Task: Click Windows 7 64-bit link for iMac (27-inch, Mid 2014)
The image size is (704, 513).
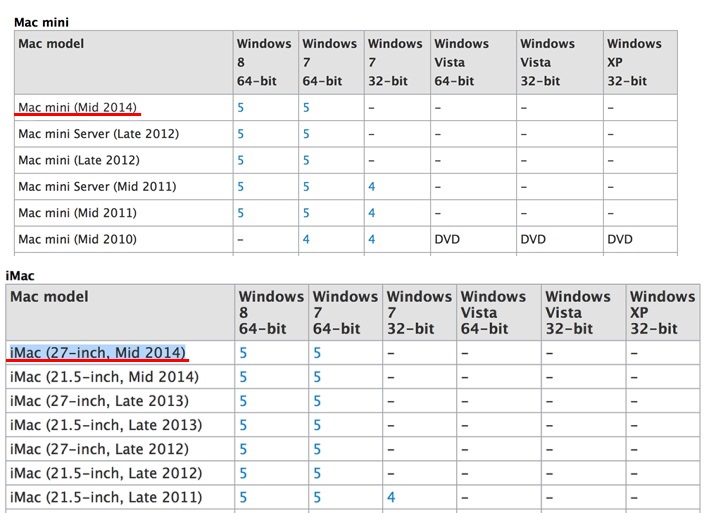Action: 317,353
